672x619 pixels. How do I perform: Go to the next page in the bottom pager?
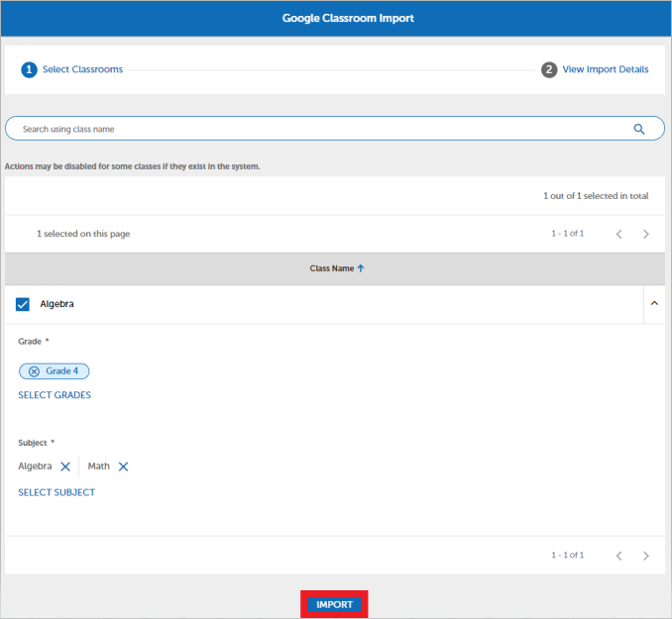(x=646, y=556)
